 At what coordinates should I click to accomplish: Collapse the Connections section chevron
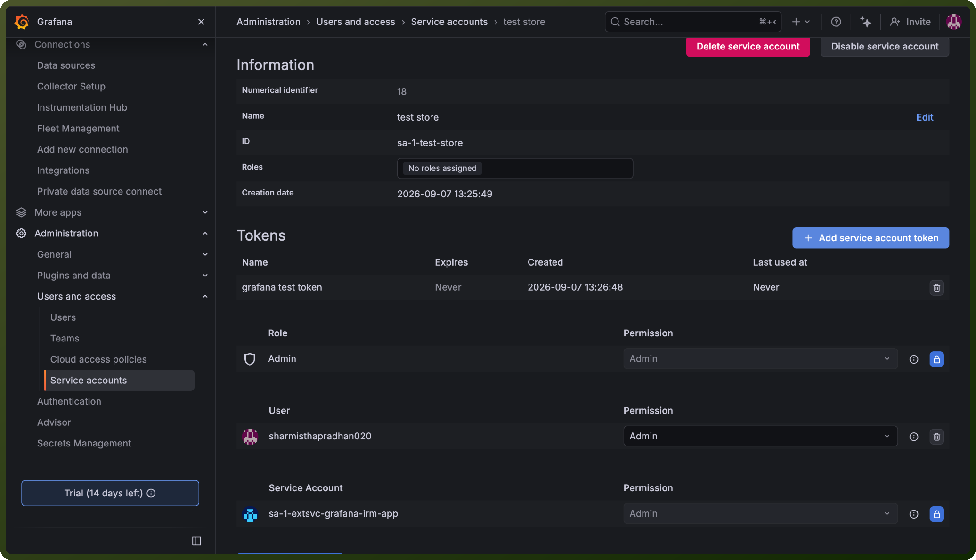(205, 44)
